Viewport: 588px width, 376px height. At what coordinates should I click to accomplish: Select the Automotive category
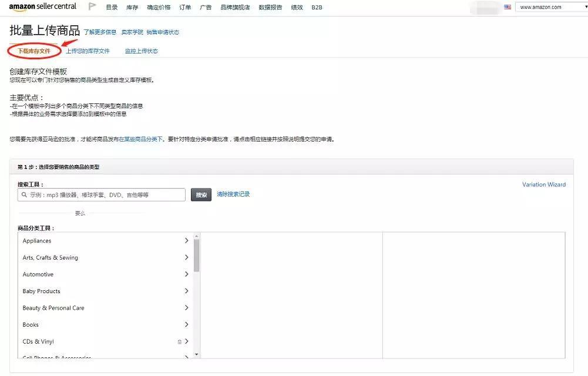click(x=38, y=274)
